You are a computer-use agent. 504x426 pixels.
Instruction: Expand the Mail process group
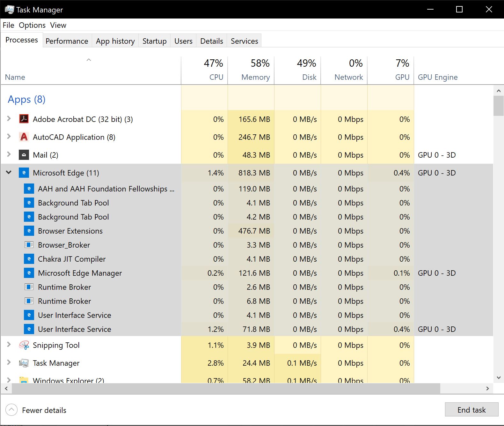click(x=9, y=154)
